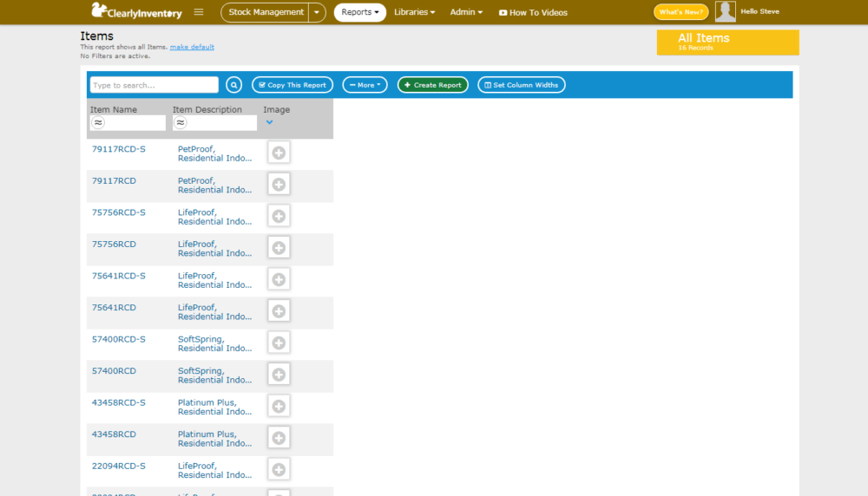This screenshot has width=868, height=496.
Task: Click SoftSpring description of 57400RCD-S
Action: (214, 344)
